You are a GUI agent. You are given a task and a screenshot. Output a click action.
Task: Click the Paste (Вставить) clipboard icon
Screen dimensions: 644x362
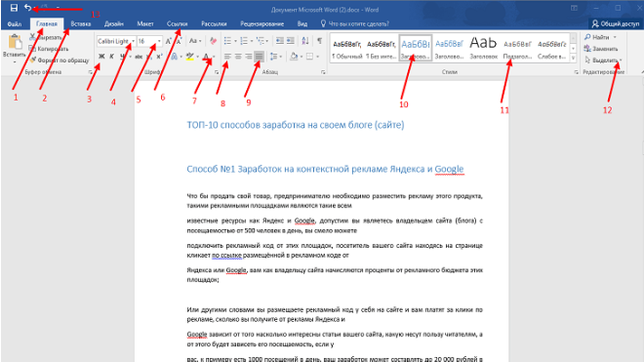tap(15, 42)
